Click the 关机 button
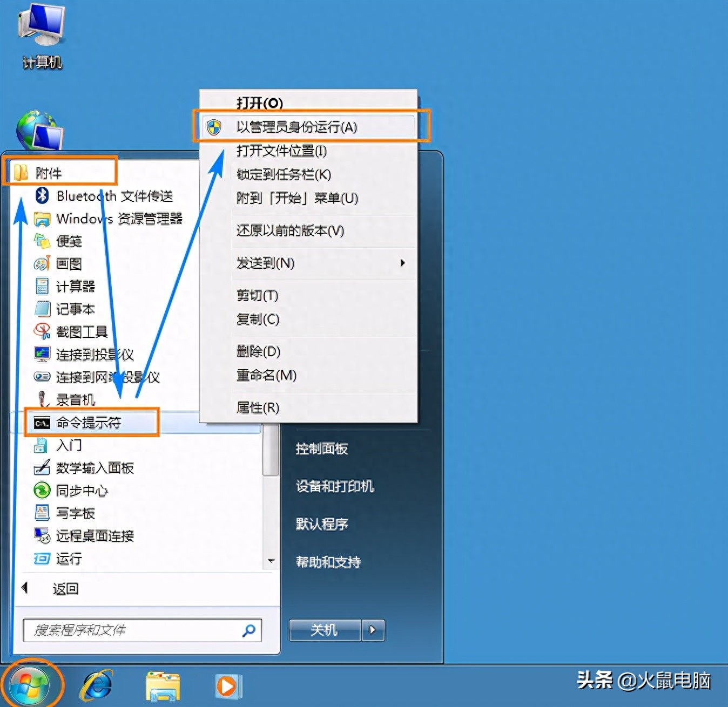The width and height of the screenshot is (728, 707). coord(325,630)
